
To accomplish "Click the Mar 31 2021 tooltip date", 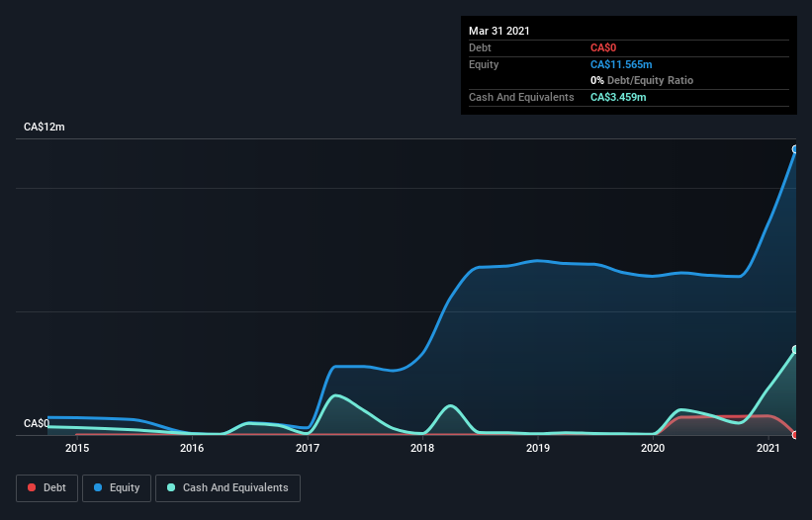I will point(499,31).
